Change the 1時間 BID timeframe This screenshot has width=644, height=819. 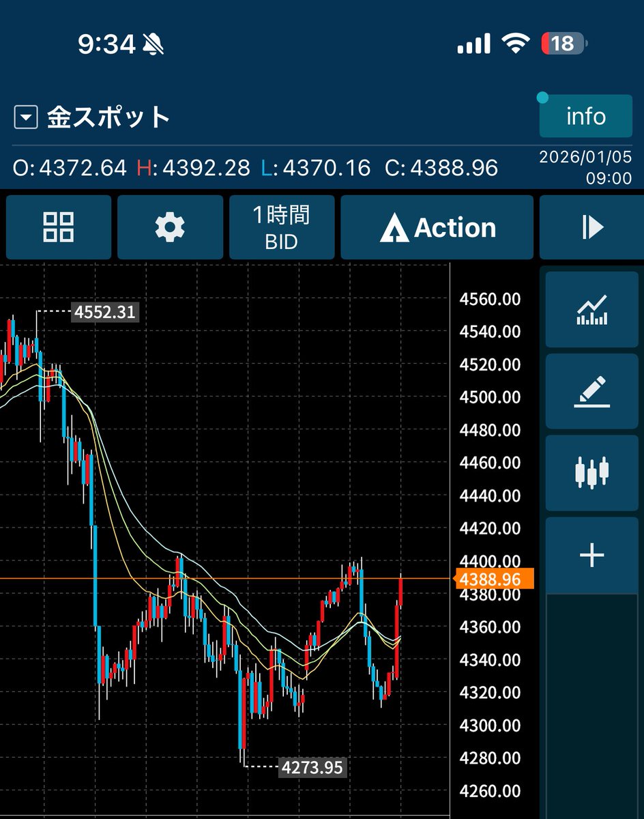pos(282,227)
